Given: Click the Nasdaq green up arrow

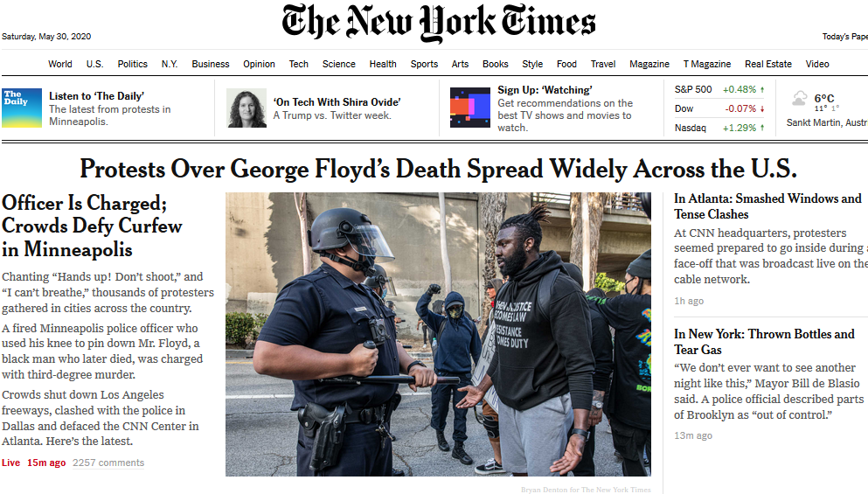Looking at the screenshot, I should pyautogui.click(x=762, y=128).
